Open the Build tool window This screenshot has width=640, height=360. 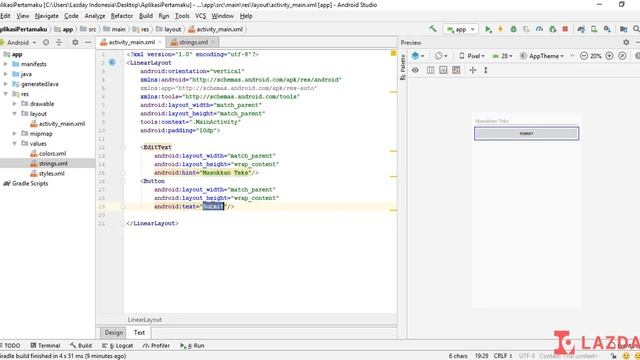point(81,345)
